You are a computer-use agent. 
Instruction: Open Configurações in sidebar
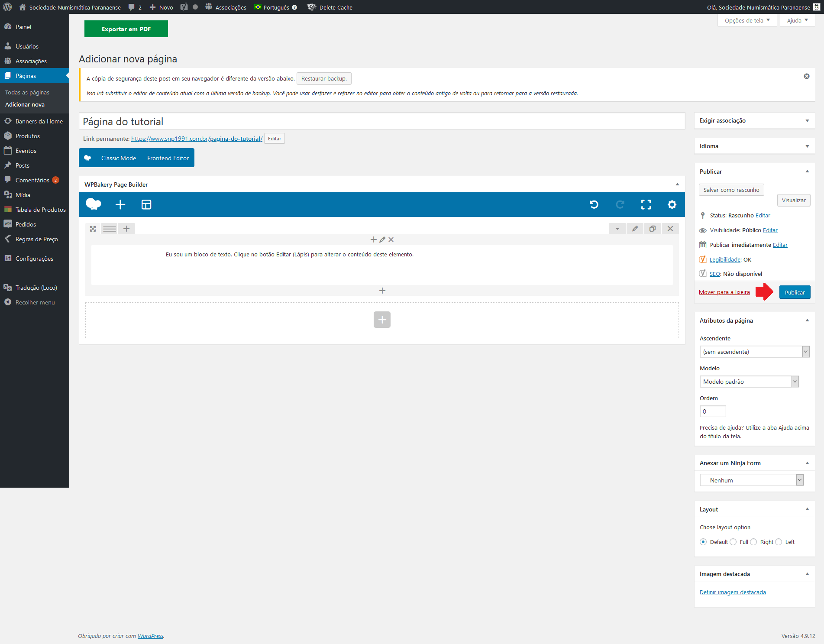click(x=35, y=259)
